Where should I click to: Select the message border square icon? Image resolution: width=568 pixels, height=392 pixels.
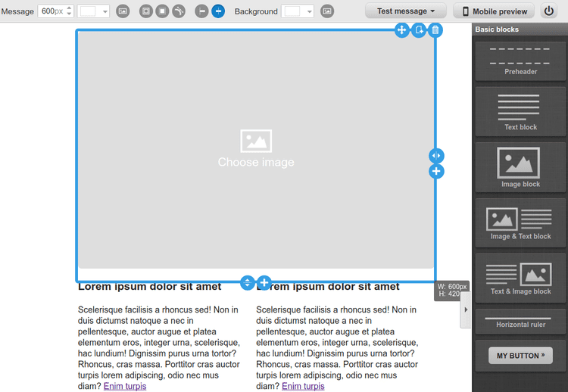pos(162,11)
